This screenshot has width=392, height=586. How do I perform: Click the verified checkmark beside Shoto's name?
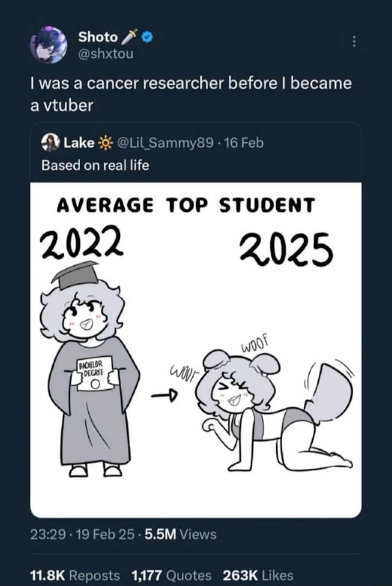coord(147,37)
